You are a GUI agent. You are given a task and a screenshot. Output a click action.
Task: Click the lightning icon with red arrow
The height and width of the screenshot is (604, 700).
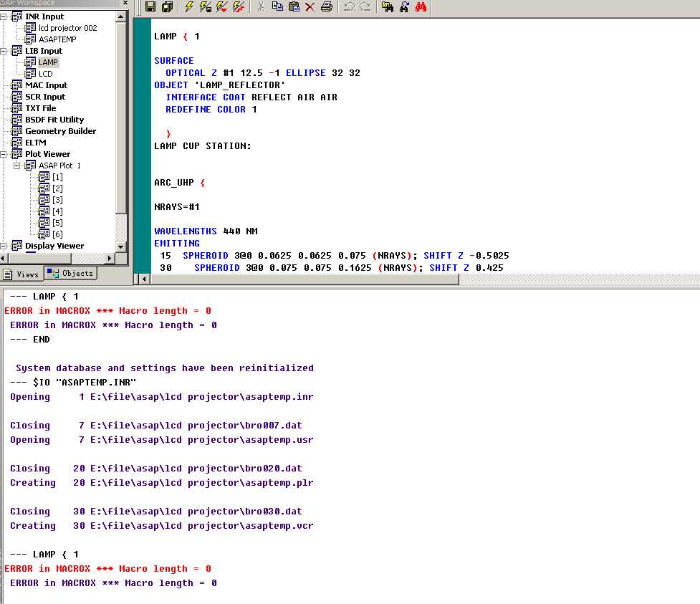pyautogui.click(x=222, y=6)
